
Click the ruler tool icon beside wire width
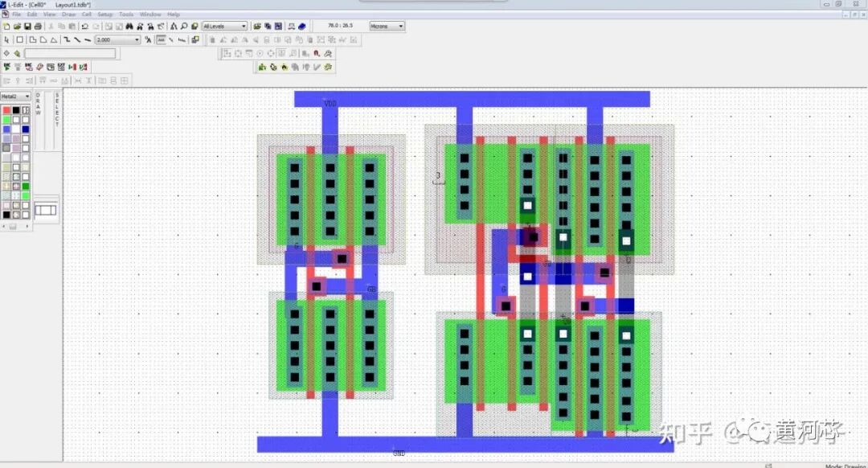(148, 40)
